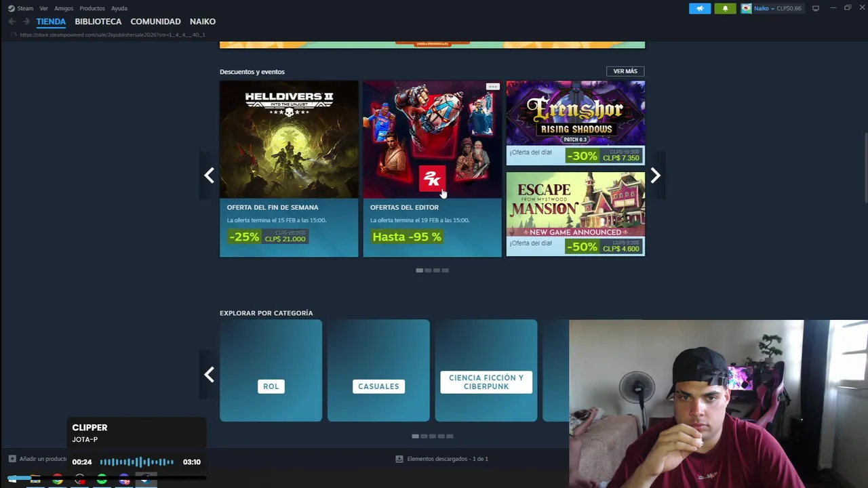The width and height of the screenshot is (868, 488).
Task: Select second page dot of discounts carousel
Action: click(x=428, y=270)
